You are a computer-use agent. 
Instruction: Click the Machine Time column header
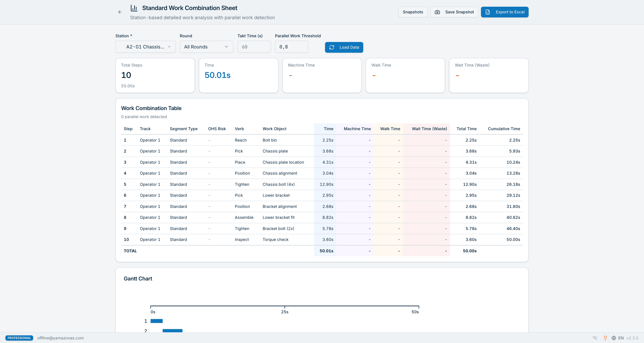click(357, 129)
